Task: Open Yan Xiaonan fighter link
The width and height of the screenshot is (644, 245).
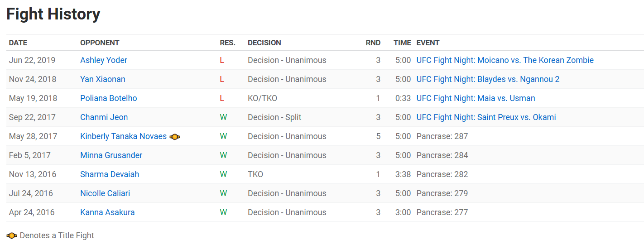Action: click(103, 79)
